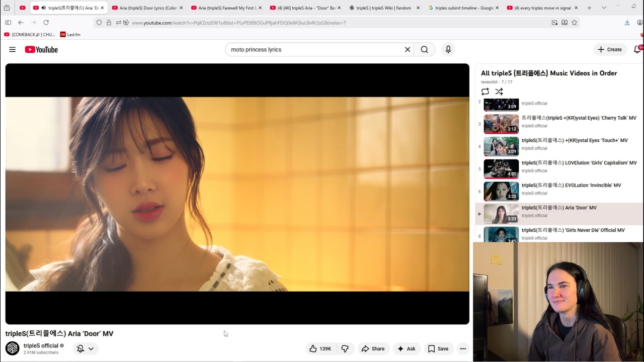This screenshot has height=362, width=644.
Task: Close the Aria Door Lyrics tab
Action: coord(181,8)
